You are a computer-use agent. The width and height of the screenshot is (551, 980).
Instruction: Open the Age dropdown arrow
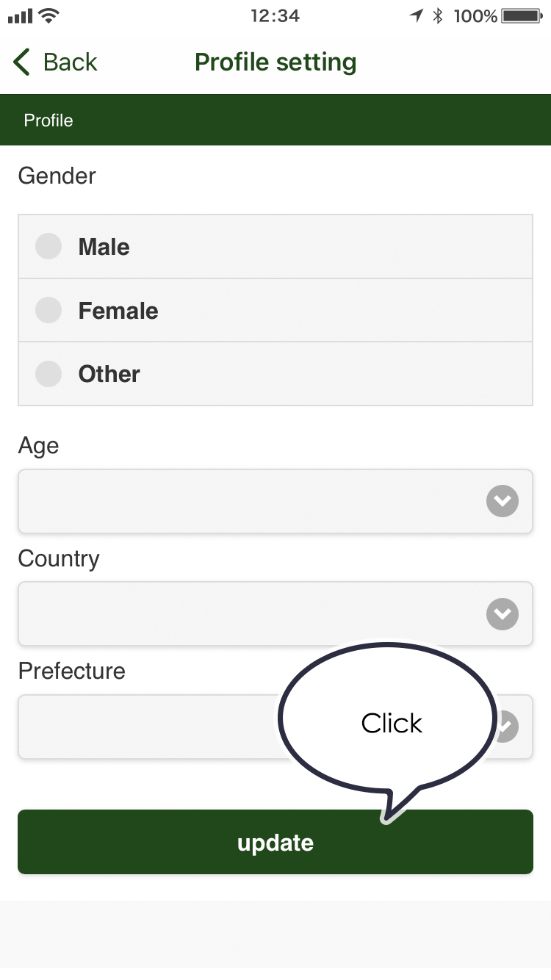(503, 502)
